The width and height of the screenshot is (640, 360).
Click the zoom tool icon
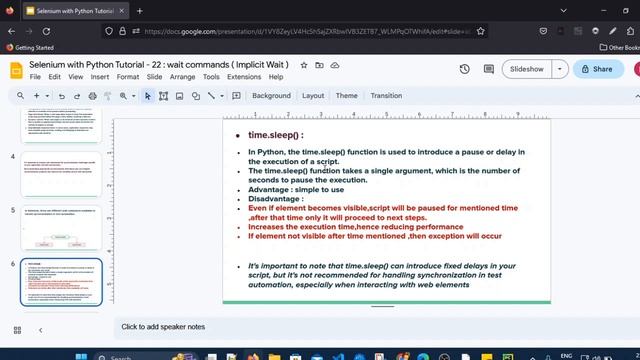click(x=123, y=96)
